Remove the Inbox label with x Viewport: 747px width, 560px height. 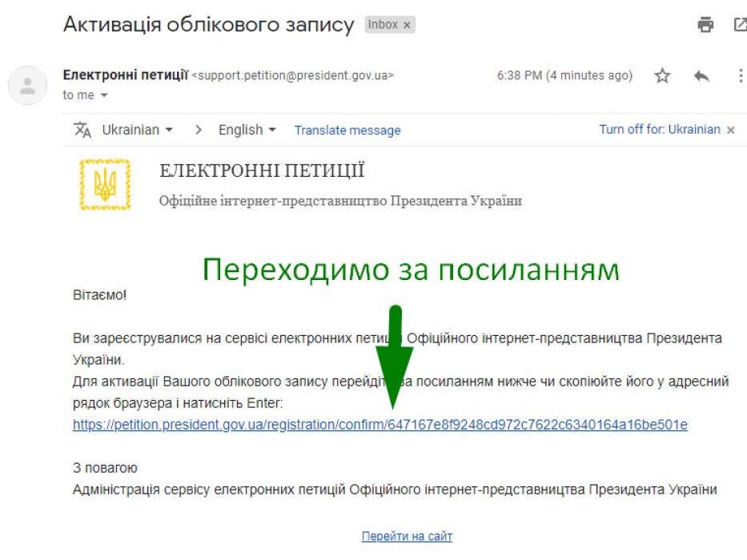(x=407, y=25)
